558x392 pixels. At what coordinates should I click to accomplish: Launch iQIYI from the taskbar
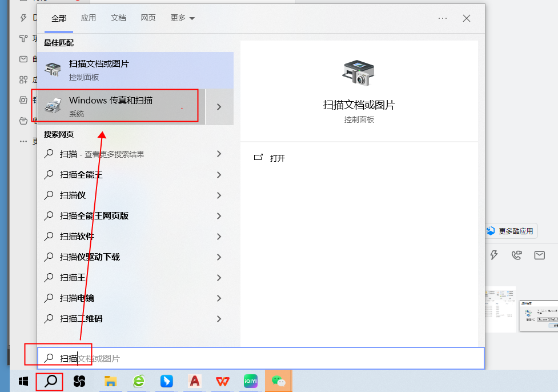pos(250,381)
